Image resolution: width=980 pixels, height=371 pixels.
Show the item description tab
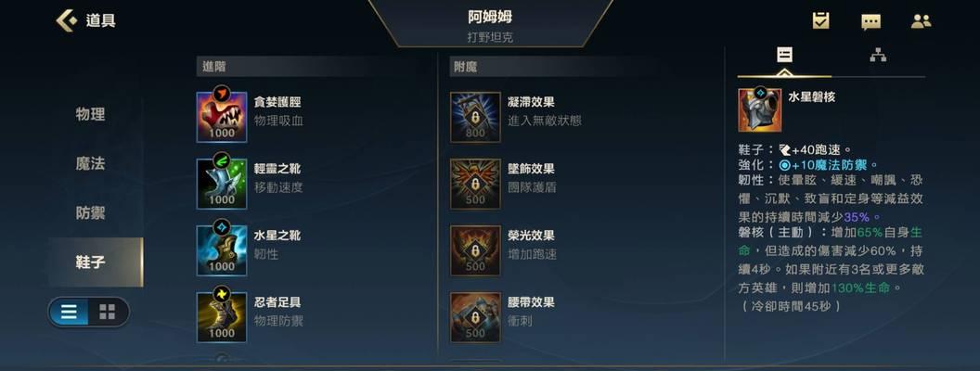pyautogui.click(x=784, y=55)
